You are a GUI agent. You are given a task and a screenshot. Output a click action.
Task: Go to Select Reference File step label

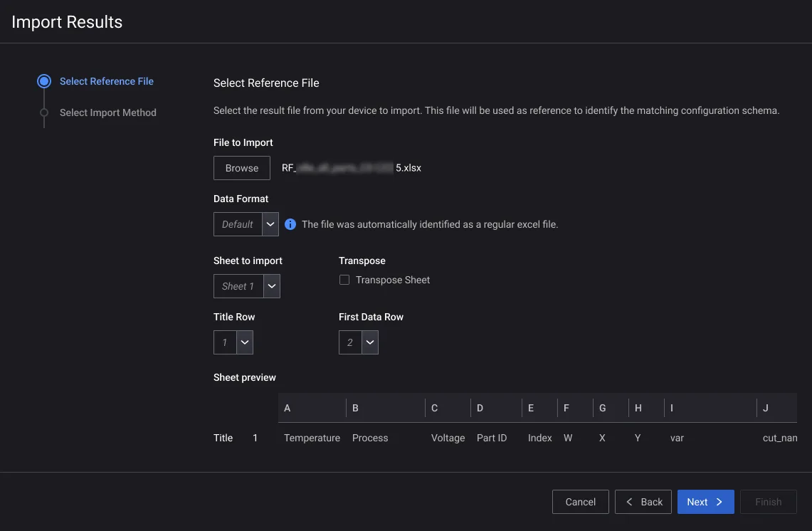(107, 81)
